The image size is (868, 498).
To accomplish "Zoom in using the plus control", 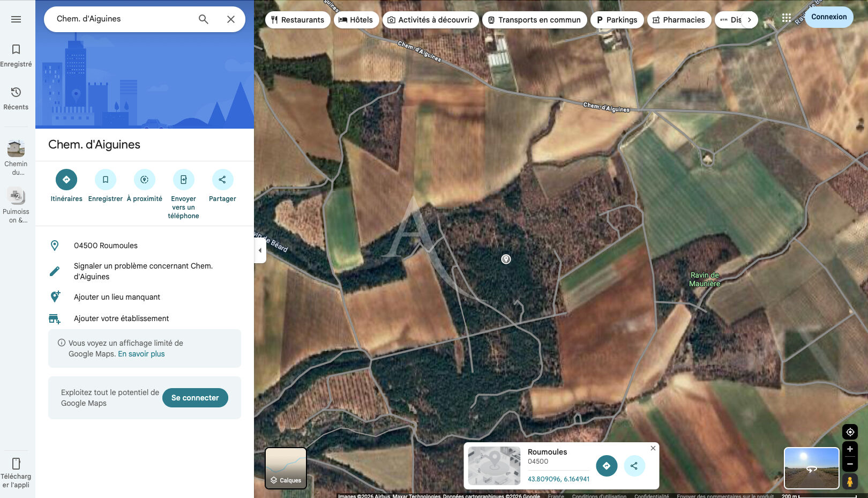I will click(849, 449).
